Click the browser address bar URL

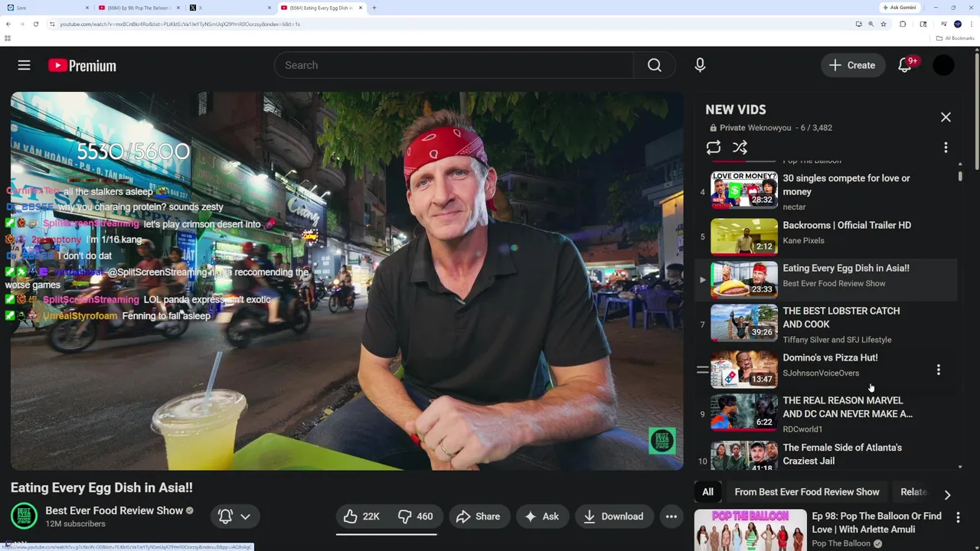(179, 24)
